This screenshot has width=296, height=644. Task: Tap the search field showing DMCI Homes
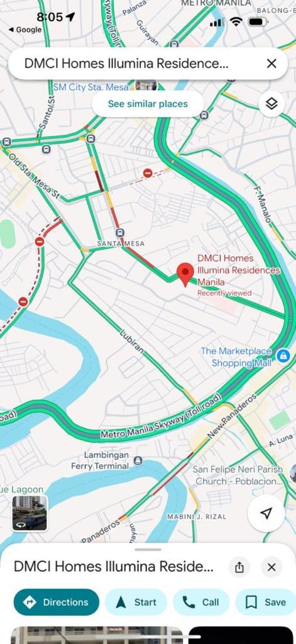(x=136, y=64)
